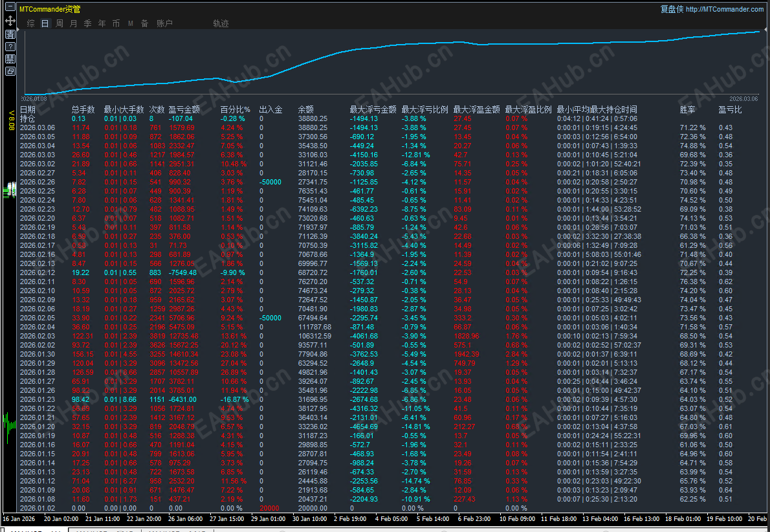The height and width of the screenshot is (532, 770).
Task: Open the 账户 account tab
Action: click(x=164, y=23)
